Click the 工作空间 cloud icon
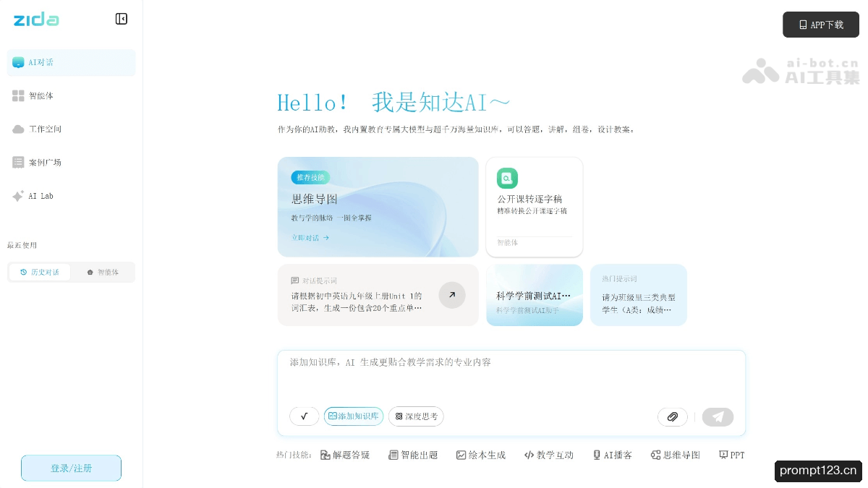This screenshot has width=868, height=488. point(19,129)
